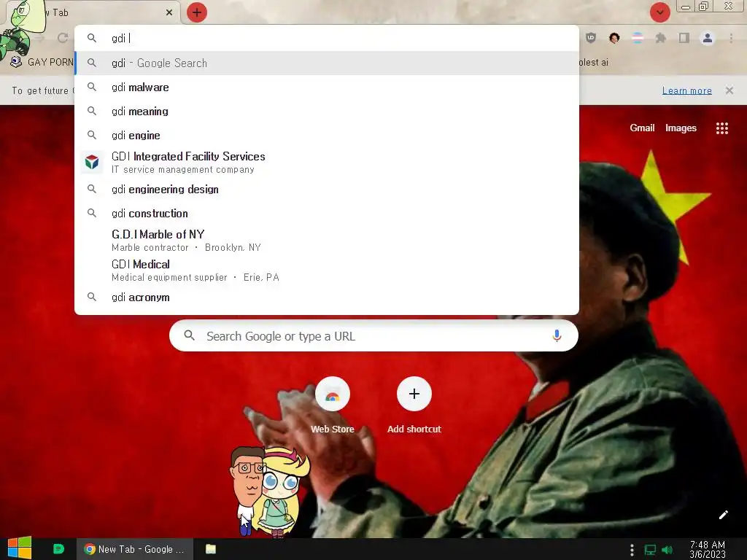This screenshot has height=560, width=747.
Task: Open the Web Store shortcut
Action: [332, 405]
